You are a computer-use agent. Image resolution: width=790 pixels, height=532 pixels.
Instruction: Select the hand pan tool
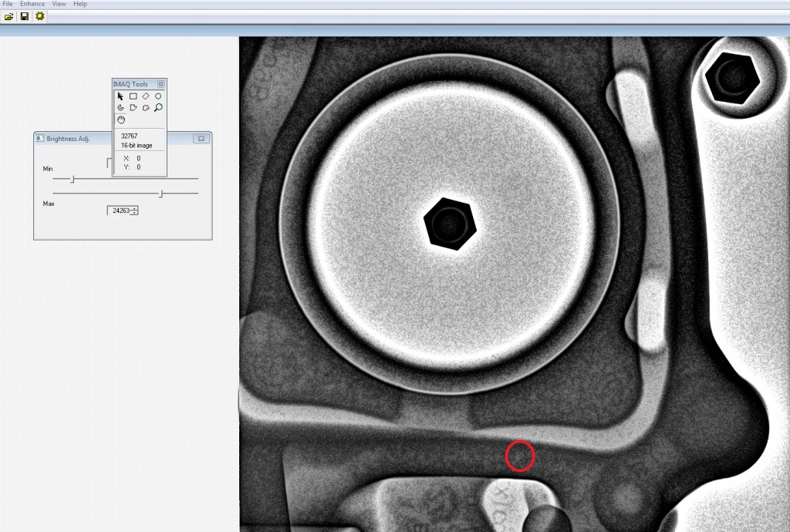[x=120, y=120]
